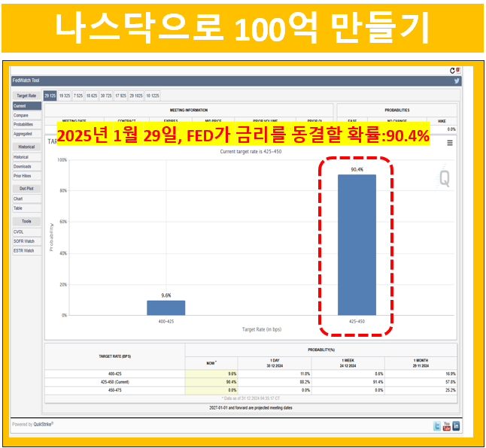Click the red PDF export icon beside refresh
Image resolution: width=486 pixels, height=448 pixels.
click(458, 70)
